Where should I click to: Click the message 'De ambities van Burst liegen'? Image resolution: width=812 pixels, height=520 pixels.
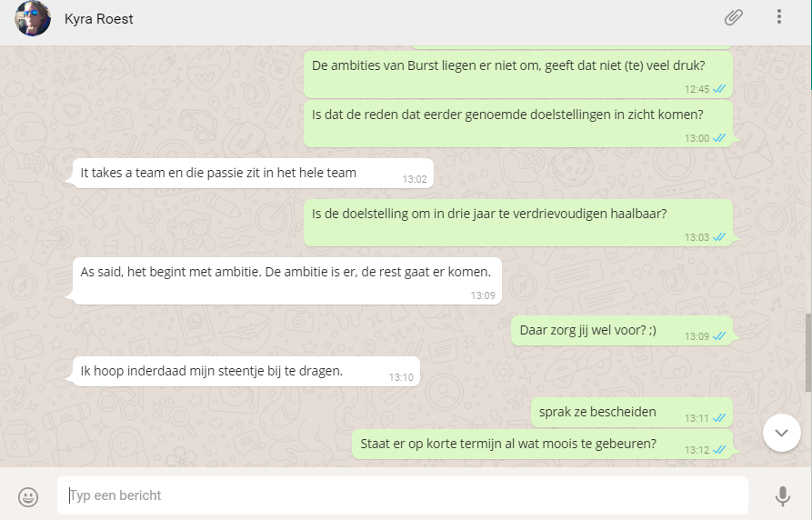point(518,75)
